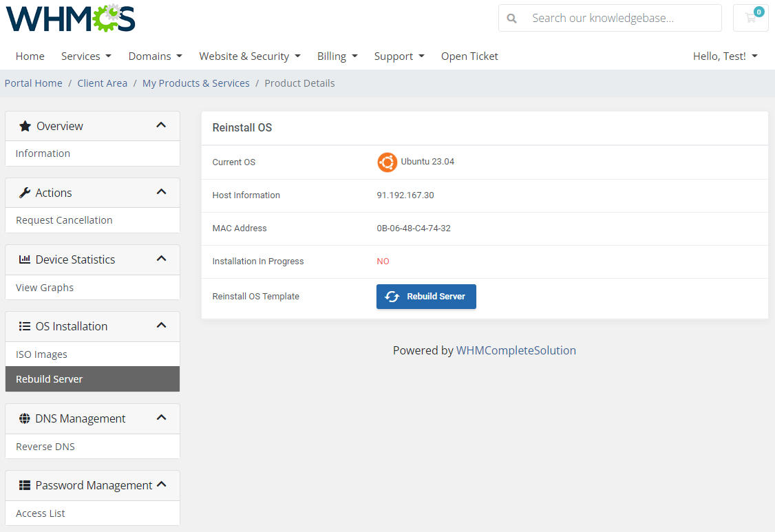
Task: Open the Hello, Test! account menu
Action: click(x=725, y=56)
